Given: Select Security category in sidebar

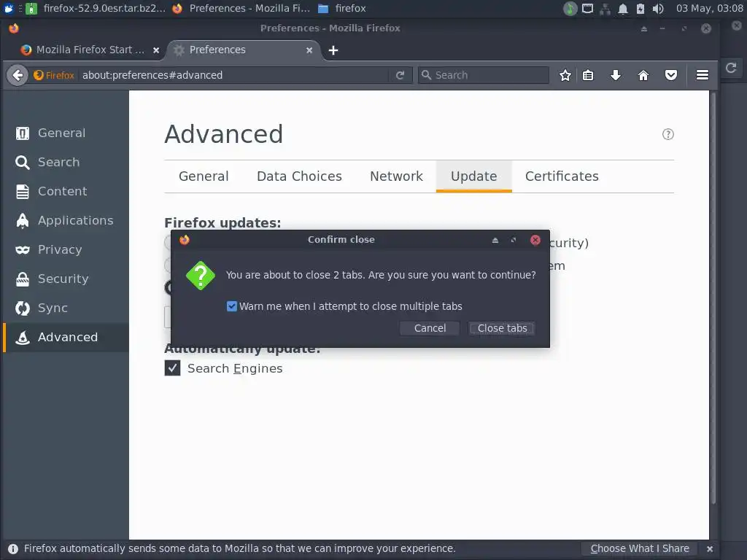Looking at the screenshot, I should tap(64, 279).
